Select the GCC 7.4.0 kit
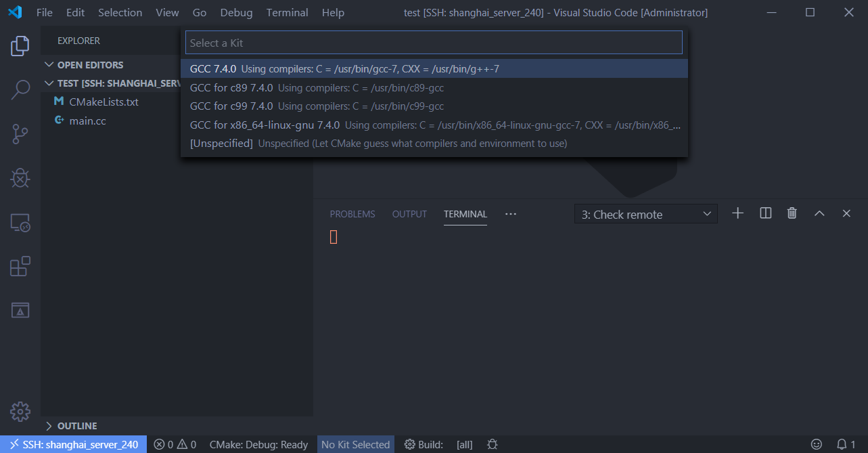This screenshot has height=453, width=868. pos(434,68)
